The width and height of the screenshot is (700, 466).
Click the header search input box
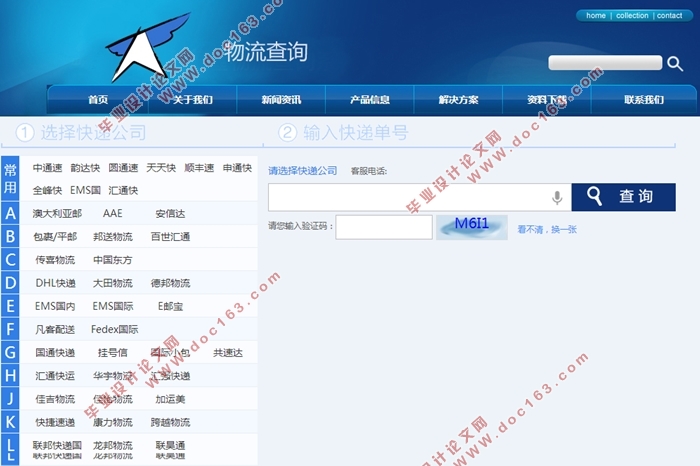(605, 62)
